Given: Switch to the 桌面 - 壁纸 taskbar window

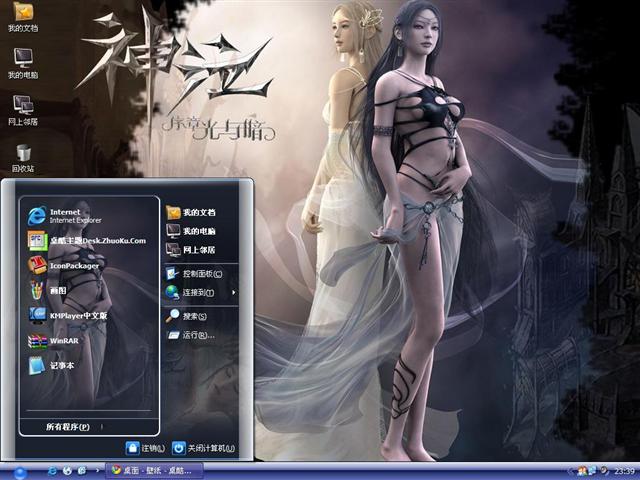Looking at the screenshot, I should (154, 470).
